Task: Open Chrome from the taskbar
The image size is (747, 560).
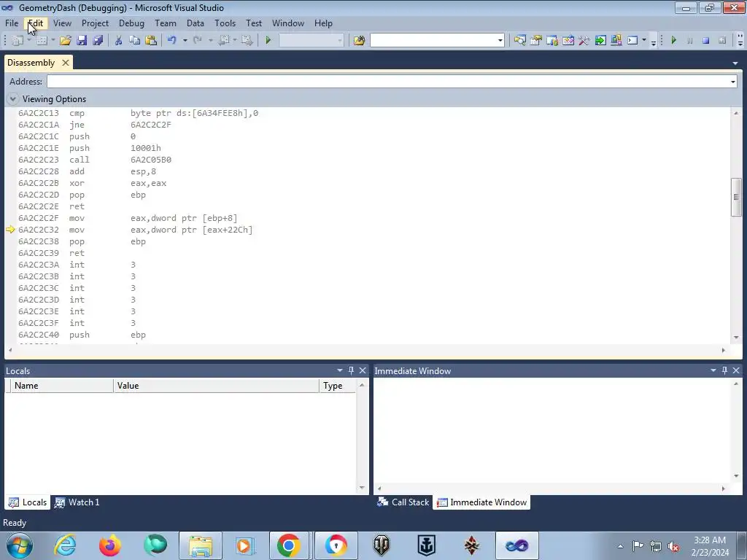Action: pyautogui.click(x=288, y=545)
